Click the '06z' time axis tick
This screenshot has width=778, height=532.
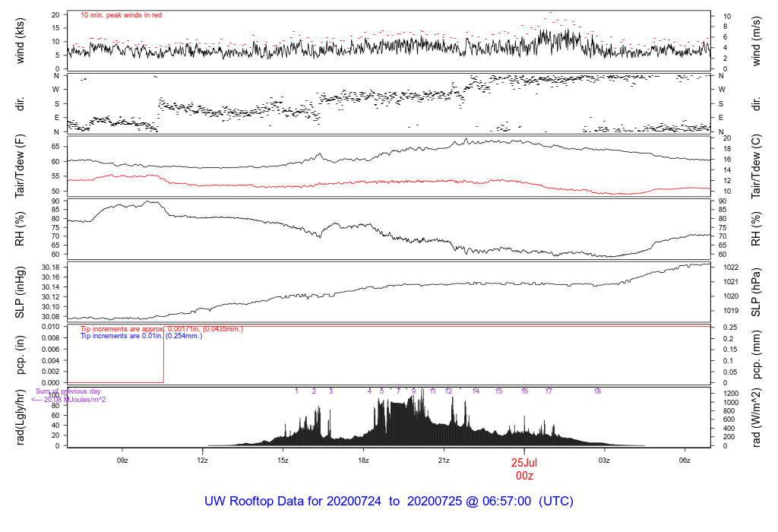pos(685,461)
